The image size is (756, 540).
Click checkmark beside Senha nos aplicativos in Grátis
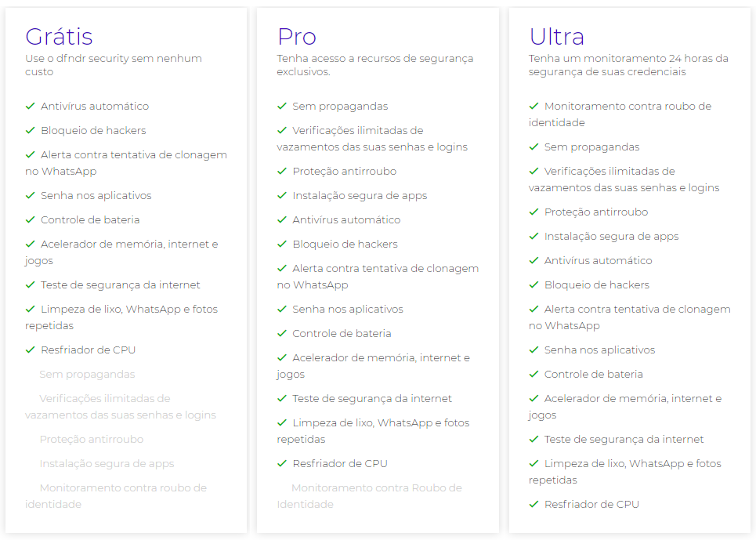tap(30, 195)
